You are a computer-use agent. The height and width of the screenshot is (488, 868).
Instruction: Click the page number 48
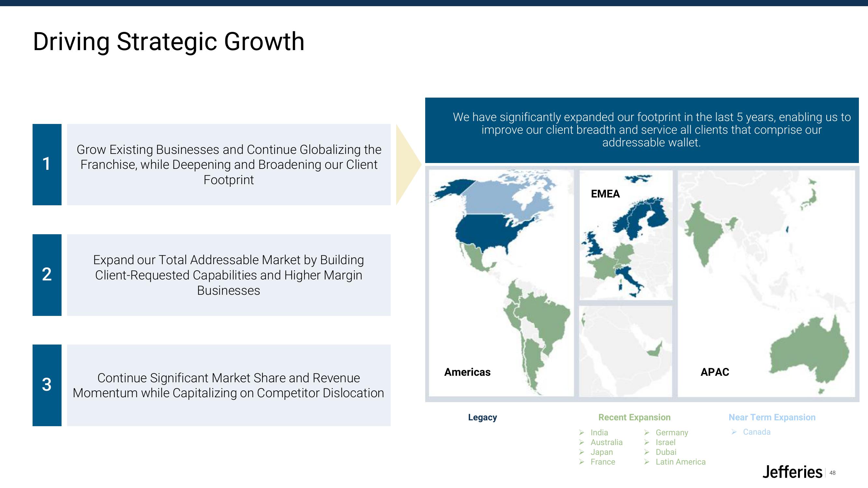832,473
